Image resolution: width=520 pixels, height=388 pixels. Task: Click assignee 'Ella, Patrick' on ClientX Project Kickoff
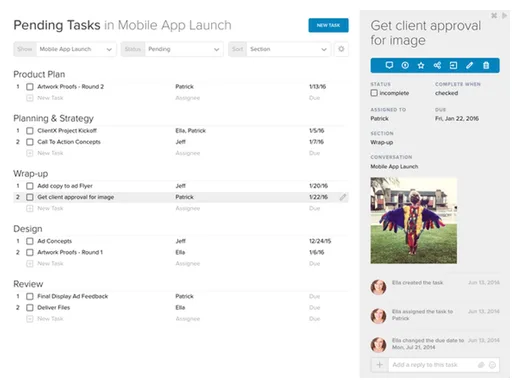click(x=190, y=131)
